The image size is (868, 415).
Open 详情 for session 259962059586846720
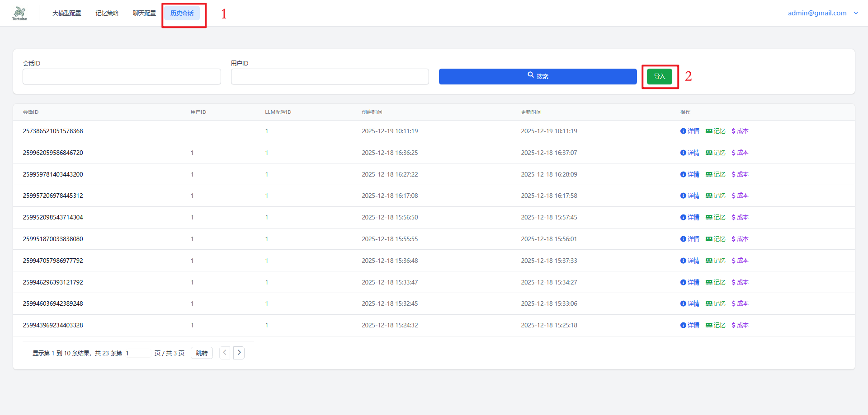point(690,153)
